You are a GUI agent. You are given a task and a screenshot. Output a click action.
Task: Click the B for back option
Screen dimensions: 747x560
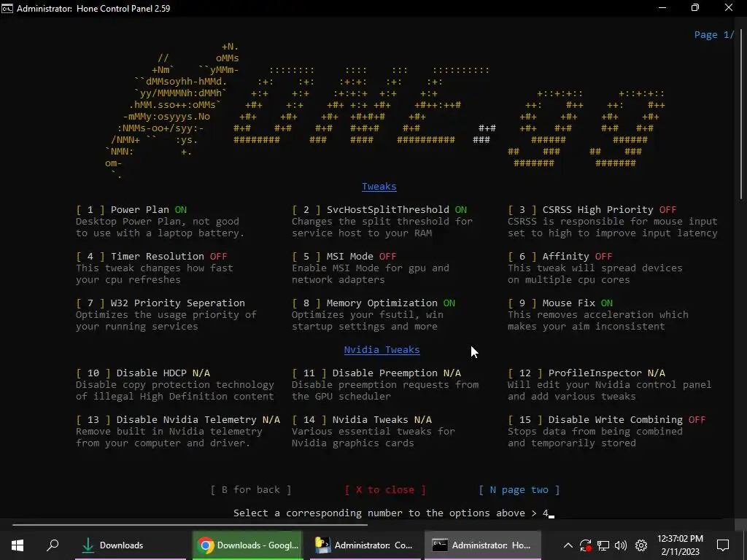coord(251,489)
